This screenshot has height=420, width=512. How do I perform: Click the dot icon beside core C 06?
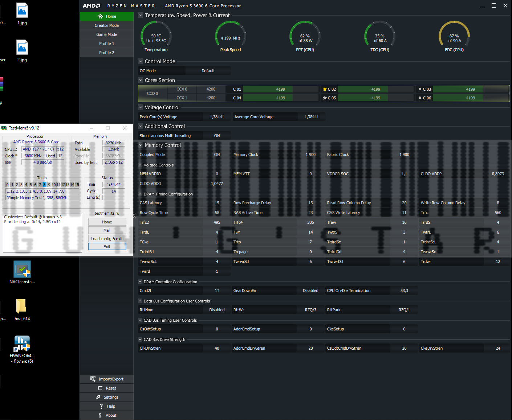420,98
